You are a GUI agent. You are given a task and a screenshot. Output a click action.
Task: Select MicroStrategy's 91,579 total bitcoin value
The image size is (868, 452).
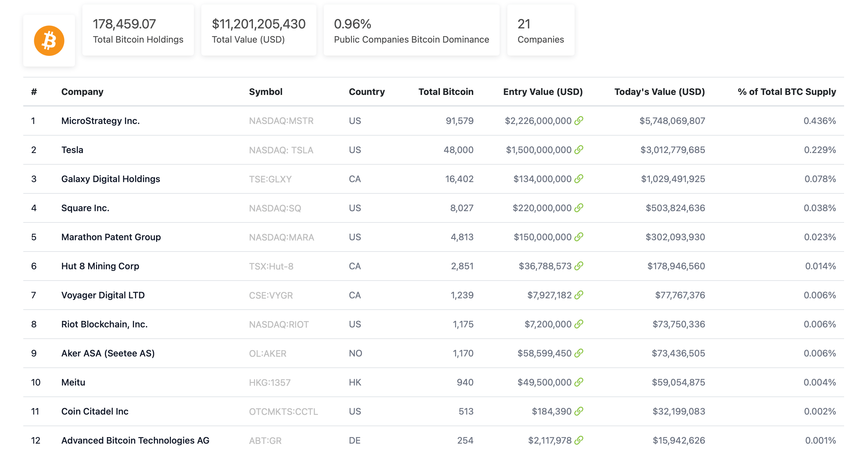(x=460, y=121)
